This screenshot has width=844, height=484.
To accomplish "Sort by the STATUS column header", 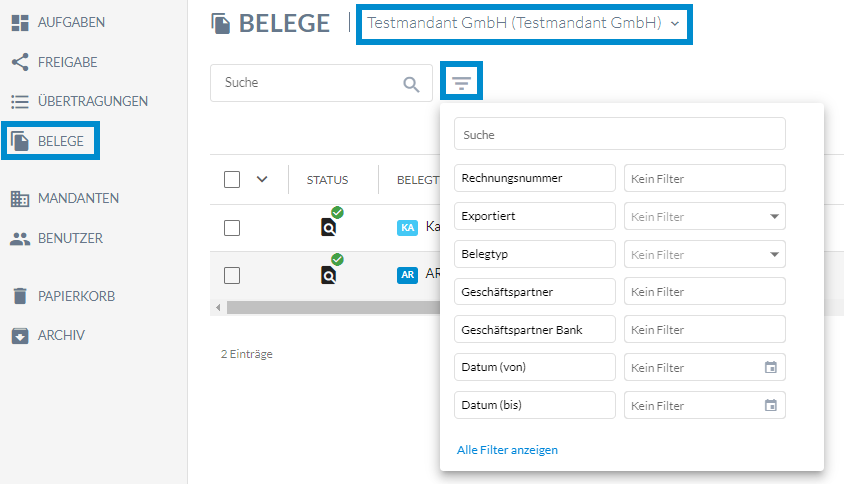I will coord(327,180).
